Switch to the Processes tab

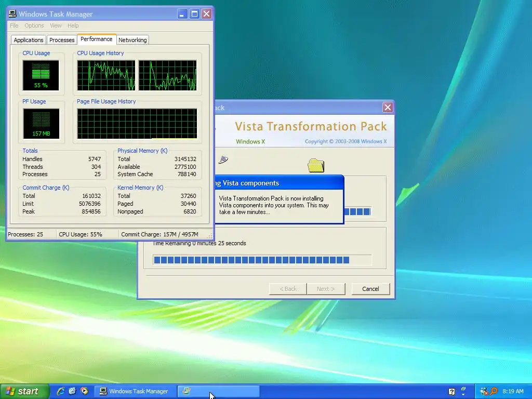coord(62,40)
